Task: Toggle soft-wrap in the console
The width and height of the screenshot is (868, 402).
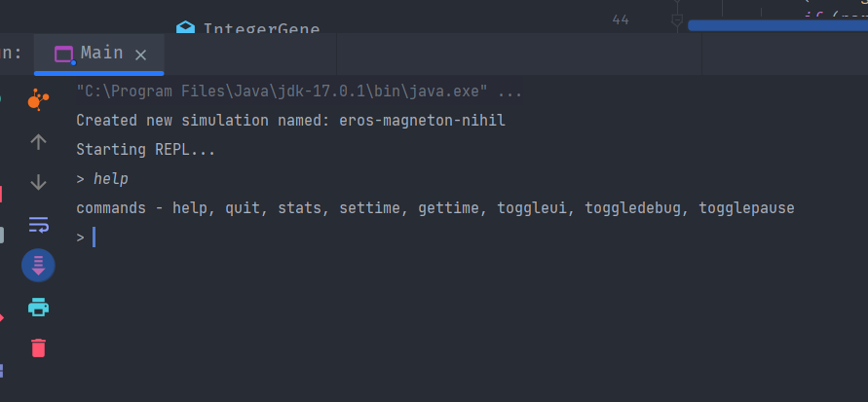Action: point(38,225)
